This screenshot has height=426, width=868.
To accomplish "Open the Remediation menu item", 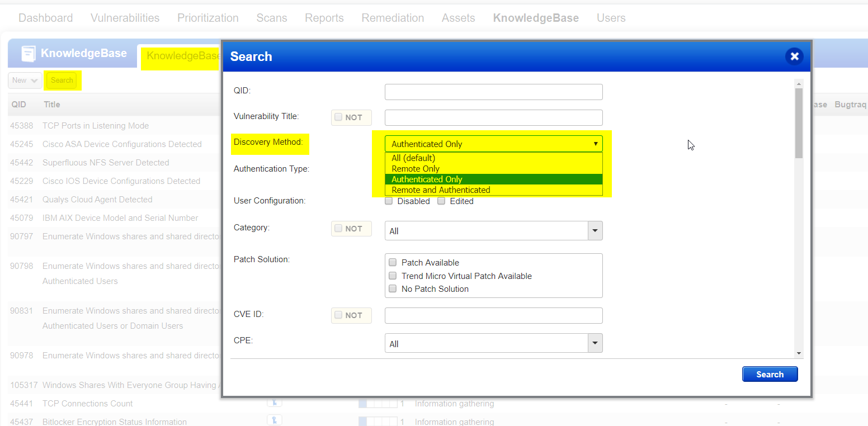I will pos(393,17).
